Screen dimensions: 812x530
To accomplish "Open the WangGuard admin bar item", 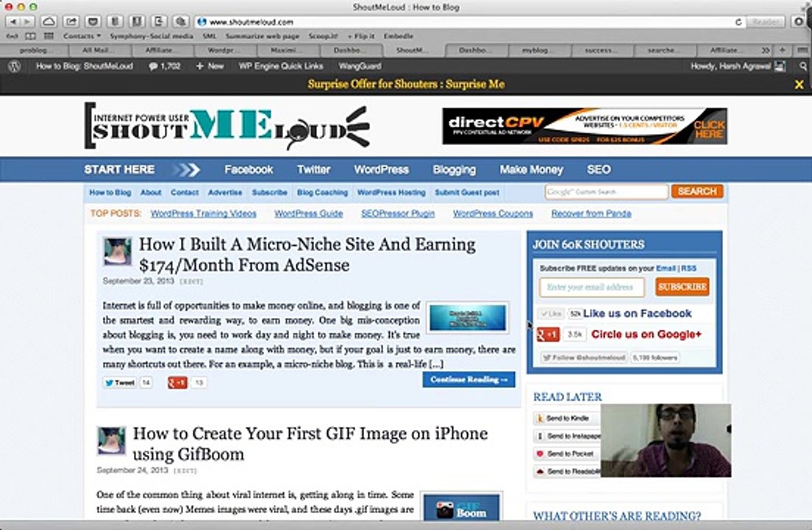I will pyautogui.click(x=360, y=66).
